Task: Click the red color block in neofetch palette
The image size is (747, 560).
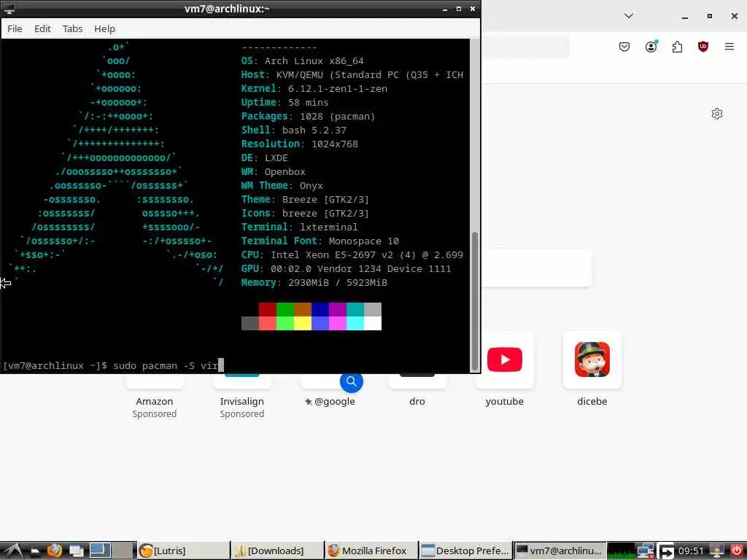Action: pos(267,309)
